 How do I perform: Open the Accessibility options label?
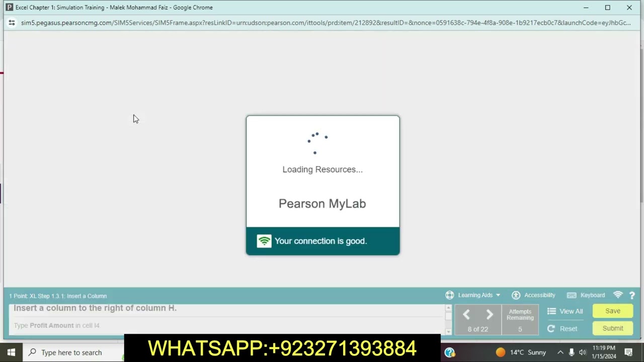point(540,295)
